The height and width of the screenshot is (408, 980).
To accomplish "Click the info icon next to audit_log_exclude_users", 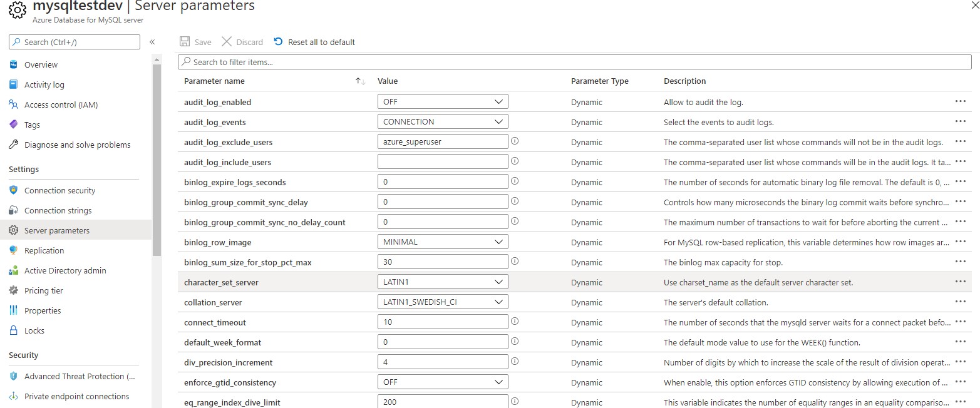I will click(x=515, y=141).
